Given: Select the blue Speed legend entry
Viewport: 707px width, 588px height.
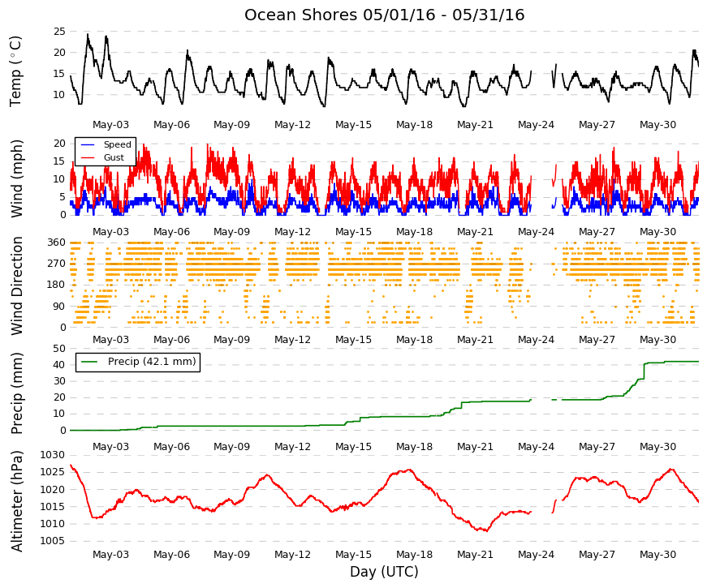Looking at the screenshot, I should (106, 144).
